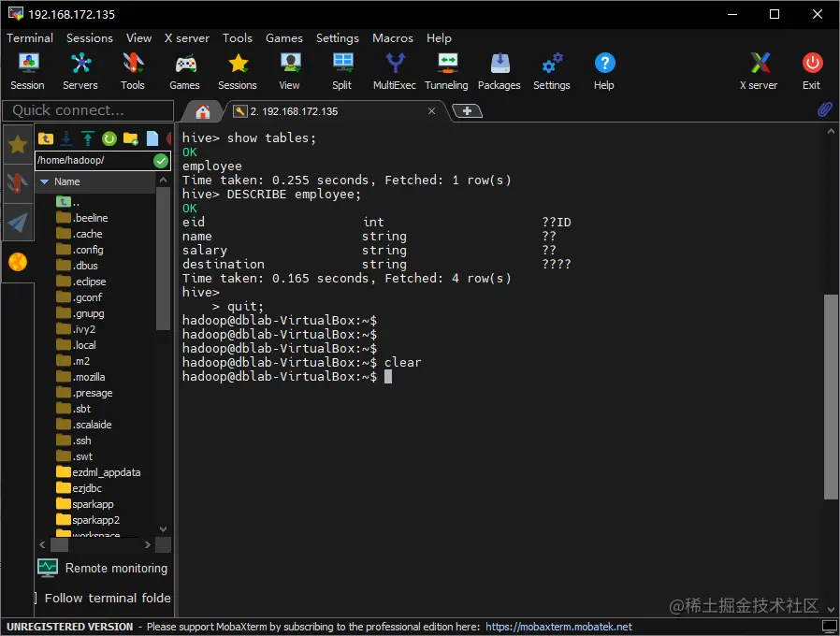Open the Games menu in the menu bar
Screen dimensions: 840x636
pyautogui.click(x=284, y=38)
